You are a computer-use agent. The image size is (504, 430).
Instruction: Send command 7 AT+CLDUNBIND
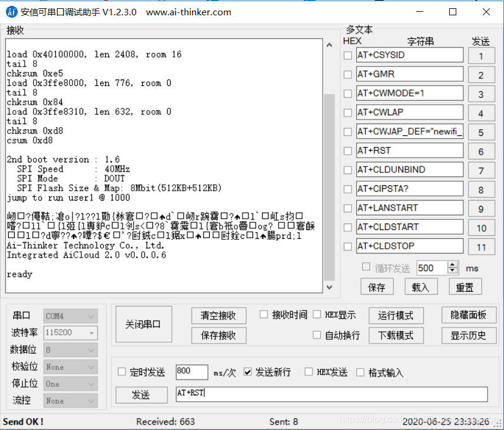(x=481, y=171)
